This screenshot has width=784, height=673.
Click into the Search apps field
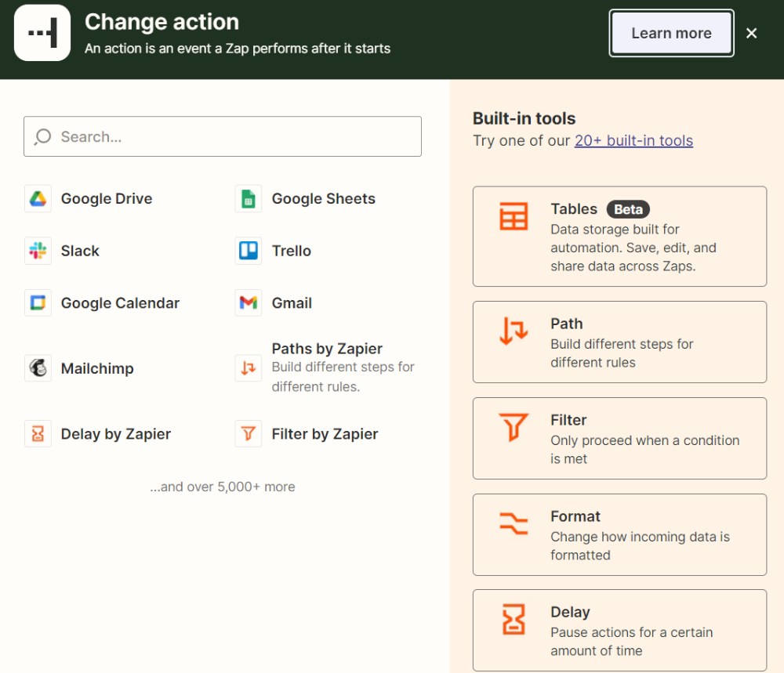click(x=223, y=136)
